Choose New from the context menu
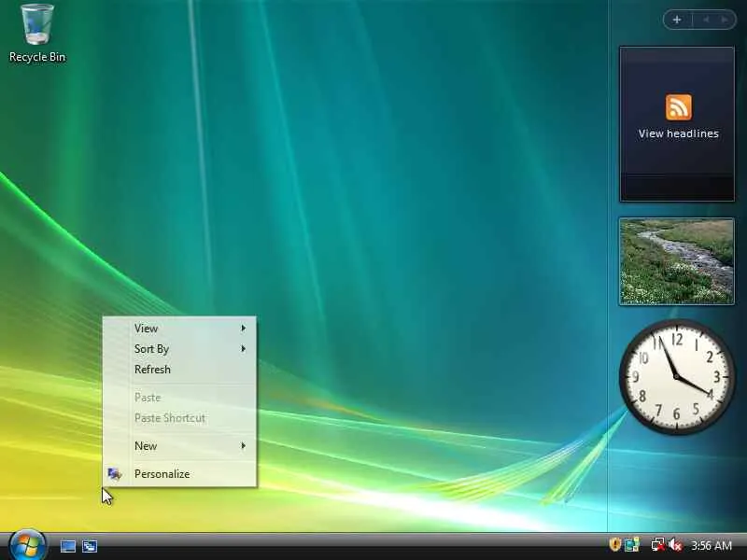747x560 pixels. pos(179,446)
